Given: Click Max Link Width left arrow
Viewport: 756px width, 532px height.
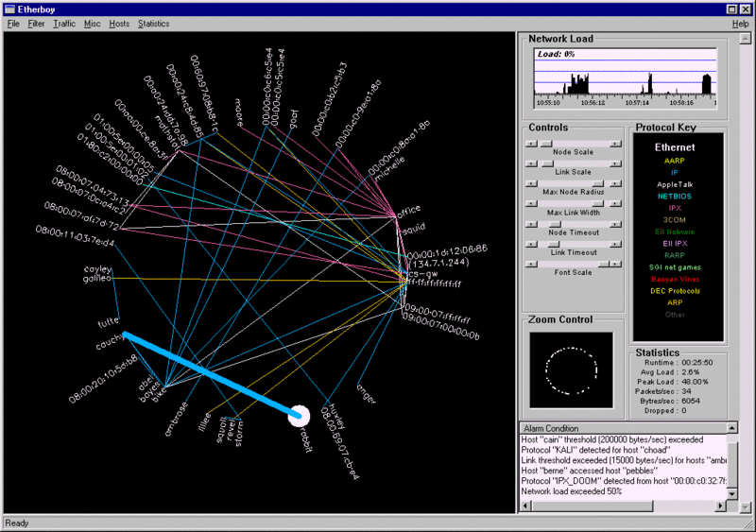Looking at the screenshot, I should [x=531, y=204].
